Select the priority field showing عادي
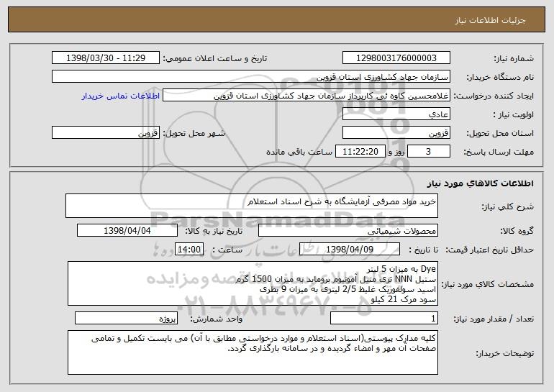The height and width of the screenshot is (392, 554). click(396, 114)
